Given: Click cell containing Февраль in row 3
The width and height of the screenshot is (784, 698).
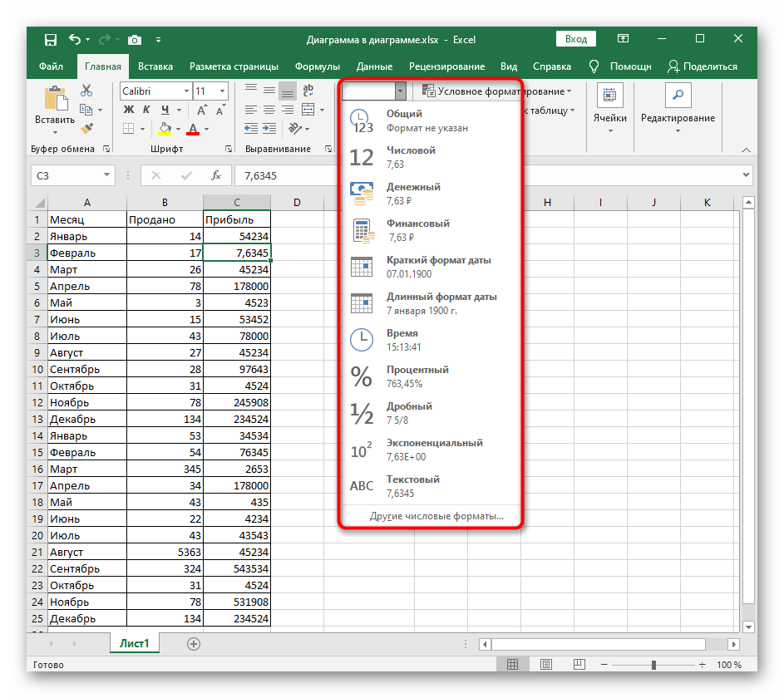Looking at the screenshot, I should [86, 253].
